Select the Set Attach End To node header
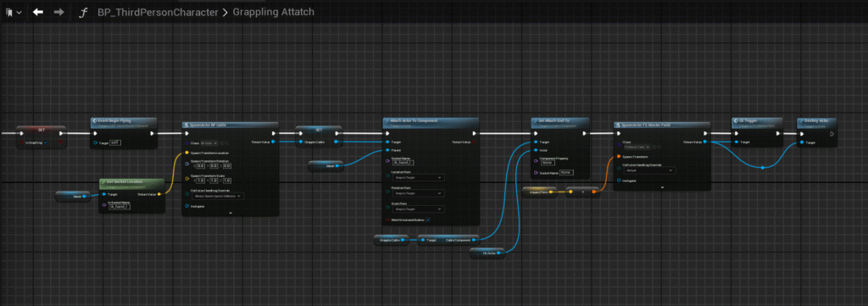Image resolution: width=868 pixels, height=306 pixels. click(559, 122)
